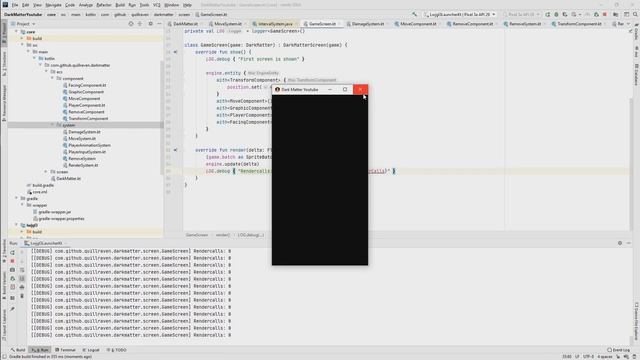The height and width of the screenshot is (360, 640).
Task: Open the VCS menu
Action: 157,5
